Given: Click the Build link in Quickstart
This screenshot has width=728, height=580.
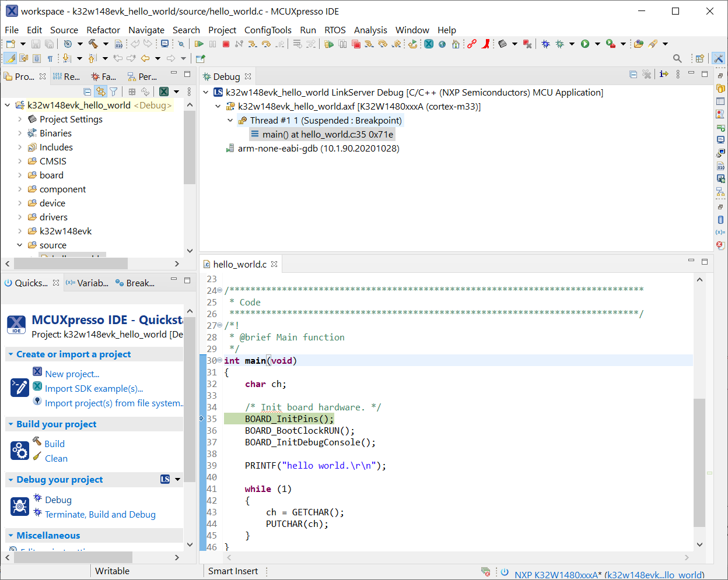Looking at the screenshot, I should [x=54, y=444].
